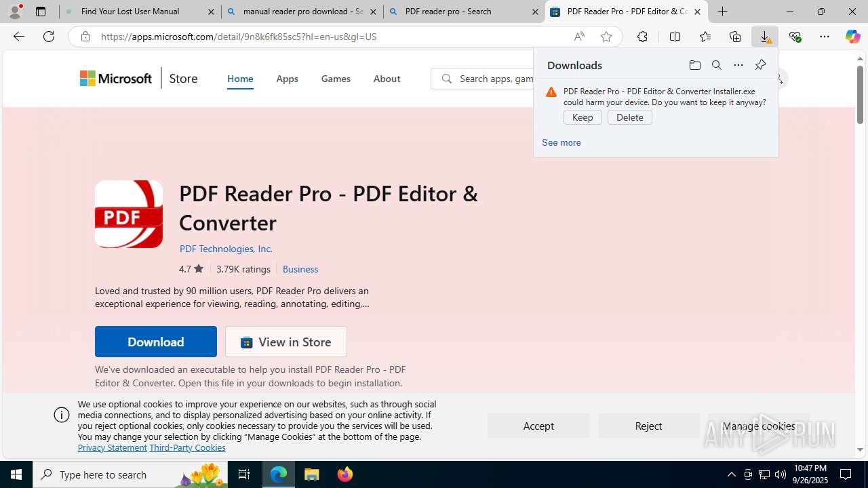The image size is (868, 488).
Task: Open Games in Store navigation
Action: (336, 79)
